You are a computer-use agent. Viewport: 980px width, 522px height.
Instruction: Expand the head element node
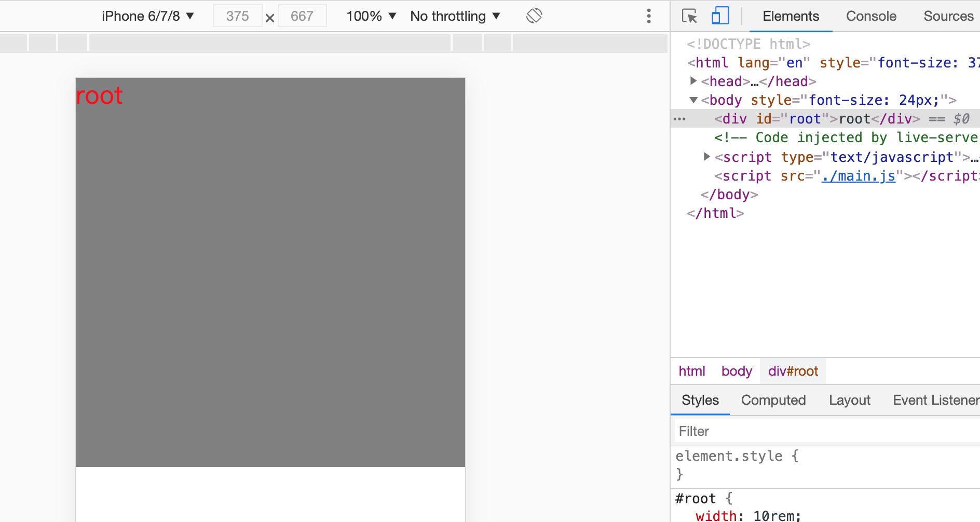[693, 81]
